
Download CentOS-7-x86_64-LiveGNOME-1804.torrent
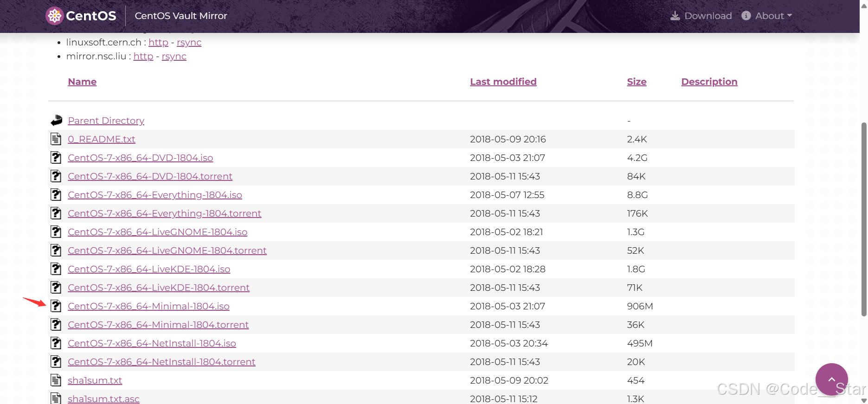(x=167, y=250)
